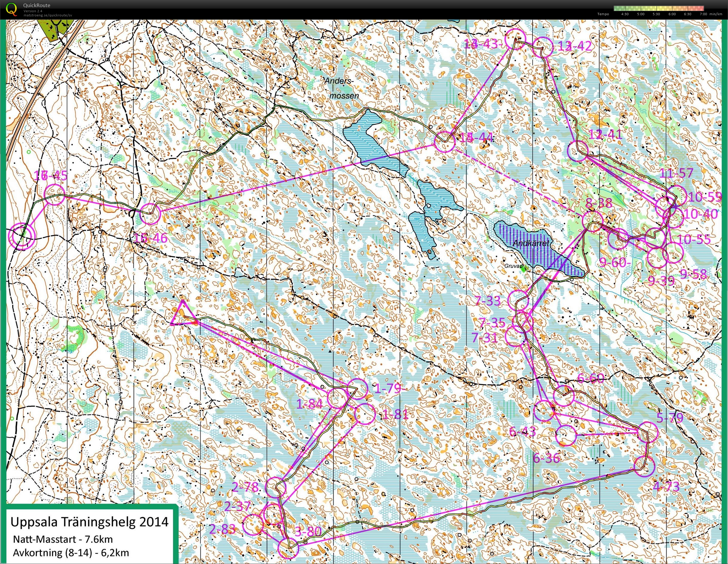Open the matstroeng.se/quickroute/sv link text
The height and width of the screenshot is (564, 728).
pyautogui.click(x=48, y=15)
